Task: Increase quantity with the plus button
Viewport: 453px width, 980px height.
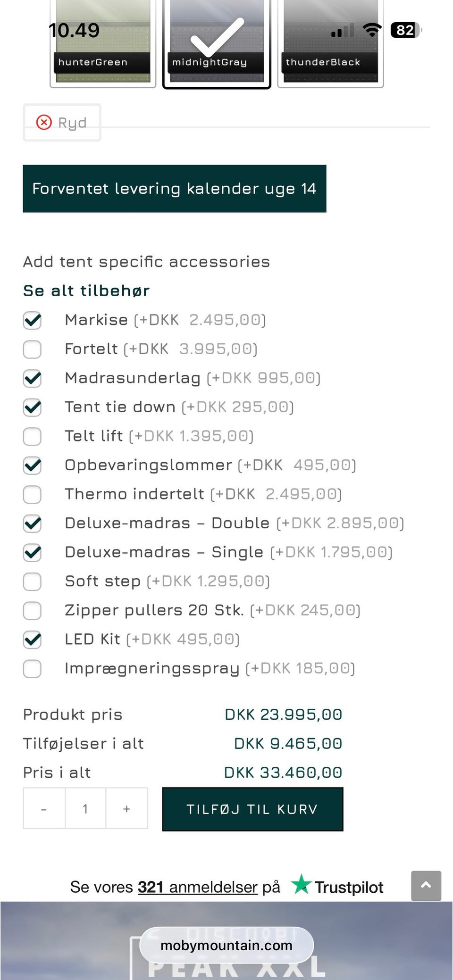Action: (x=126, y=809)
